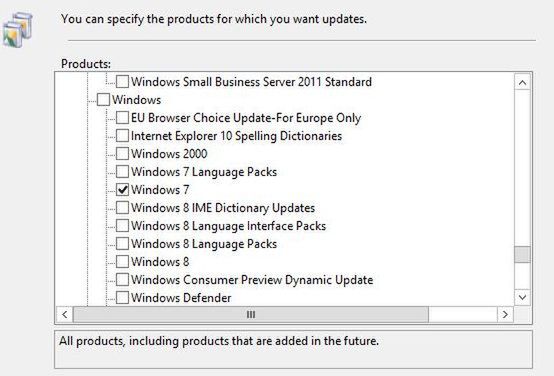The image size is (554, 376).
Task: Click the vertical scrollbar thumb
Action: (522, 254)
